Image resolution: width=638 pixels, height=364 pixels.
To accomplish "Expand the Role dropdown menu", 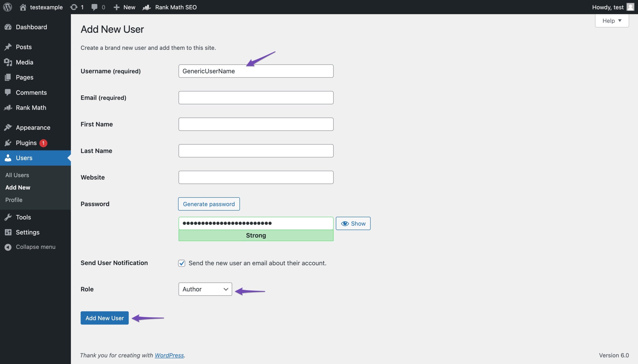I will pyautogui.click(x=205, y=289).
